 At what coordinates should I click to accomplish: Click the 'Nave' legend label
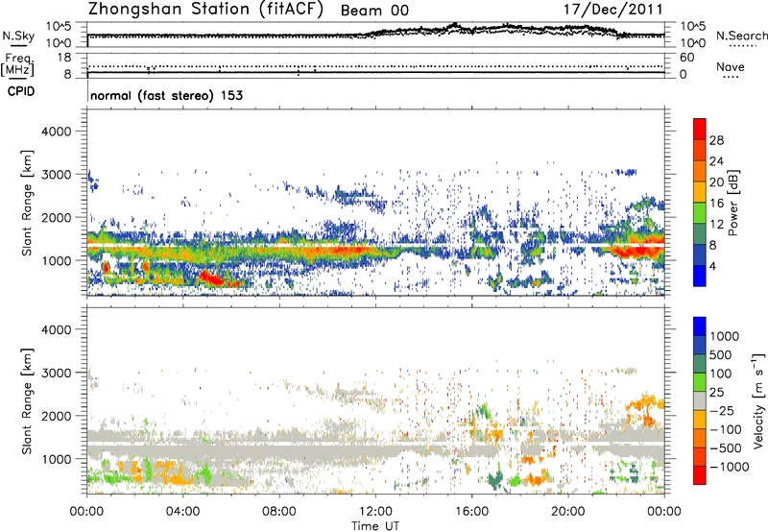tap(731, 66)
